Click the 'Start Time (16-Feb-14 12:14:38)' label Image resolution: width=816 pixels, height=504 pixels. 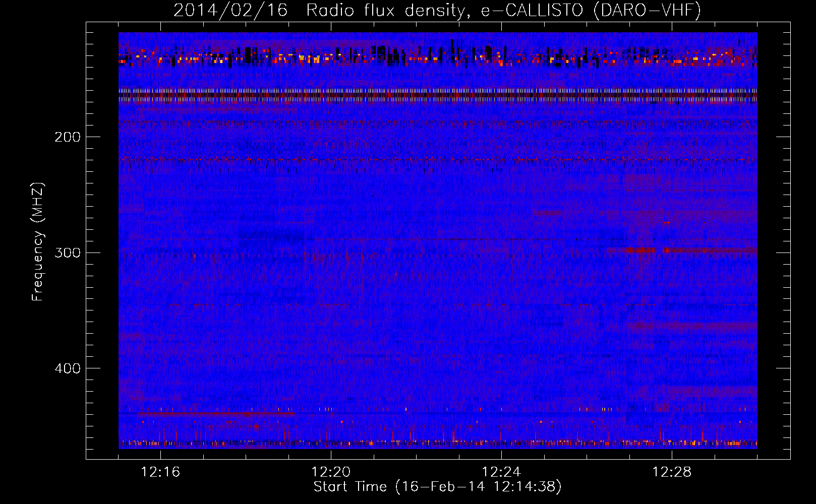click(437, 487)
